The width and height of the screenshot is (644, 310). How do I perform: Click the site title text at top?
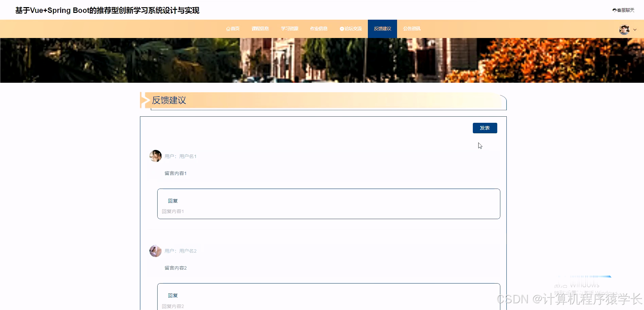click(107, 11)
